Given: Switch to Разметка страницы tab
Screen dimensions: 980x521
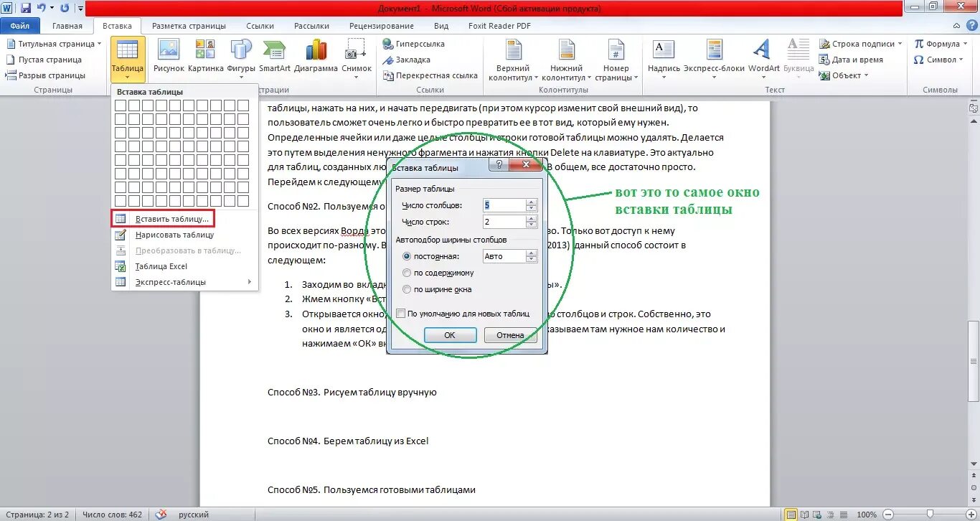Looking at the screenshot, I should (189, 26).
